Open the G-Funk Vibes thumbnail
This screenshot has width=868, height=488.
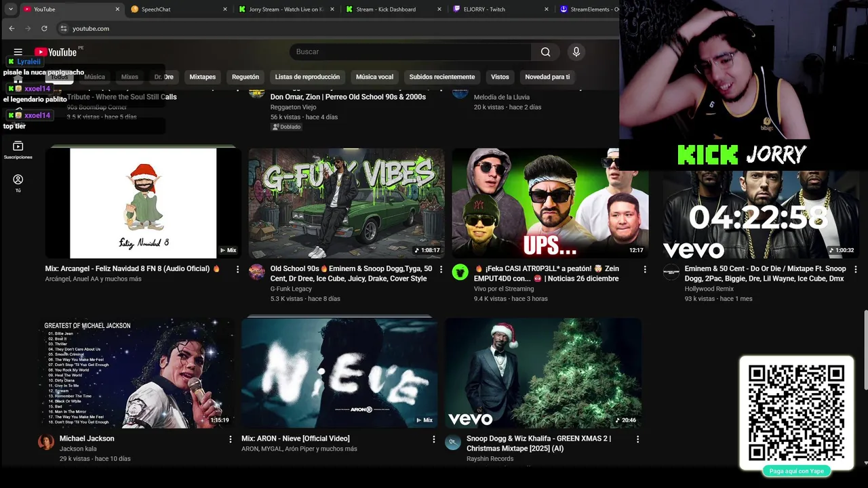click(347, 203)
